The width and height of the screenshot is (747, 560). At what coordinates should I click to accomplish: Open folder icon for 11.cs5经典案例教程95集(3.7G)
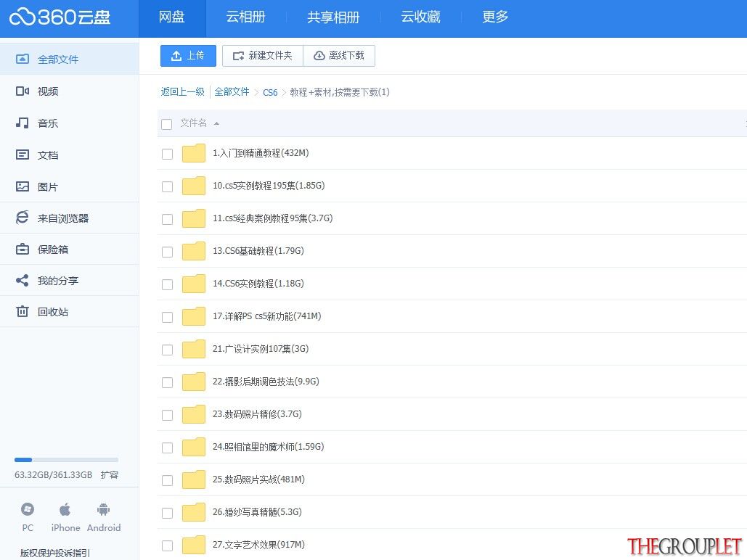coord(194,218)
